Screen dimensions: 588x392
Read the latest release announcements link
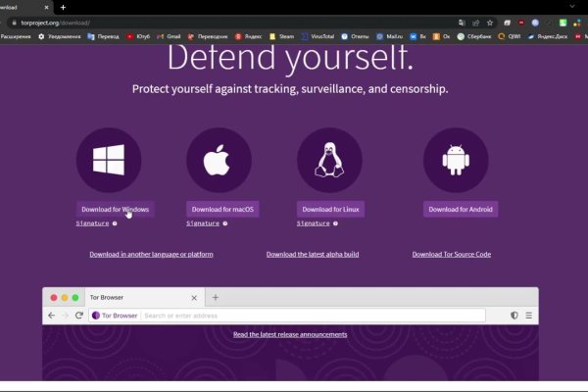290,334
